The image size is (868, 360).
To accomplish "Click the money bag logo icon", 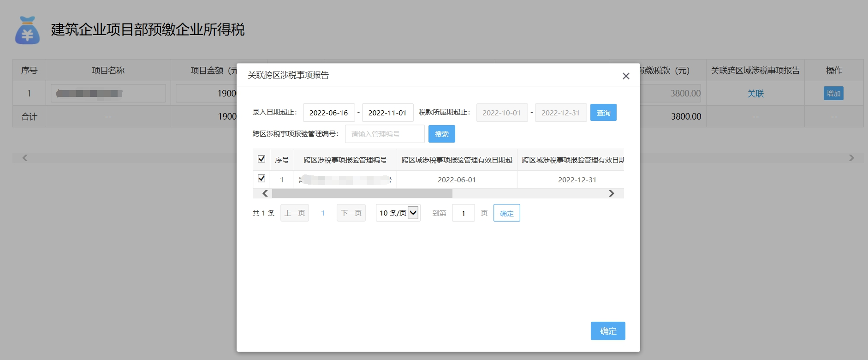I will pos(27,30).
